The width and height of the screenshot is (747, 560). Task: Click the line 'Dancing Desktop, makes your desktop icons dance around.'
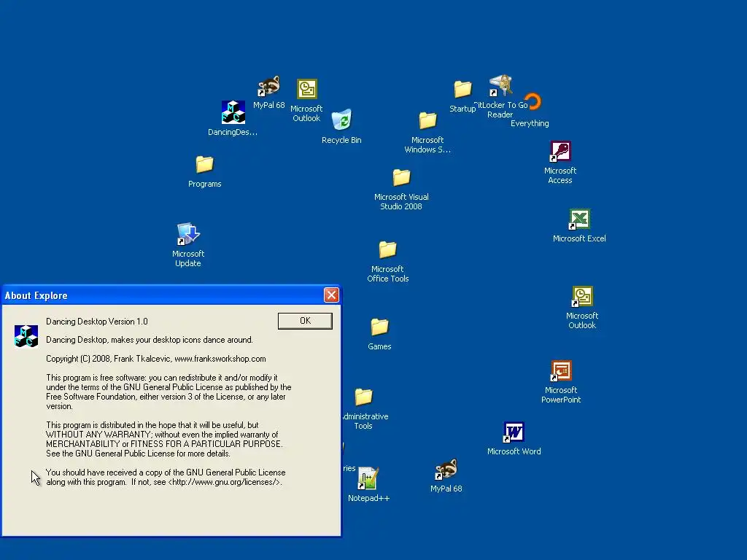[149, 340]
